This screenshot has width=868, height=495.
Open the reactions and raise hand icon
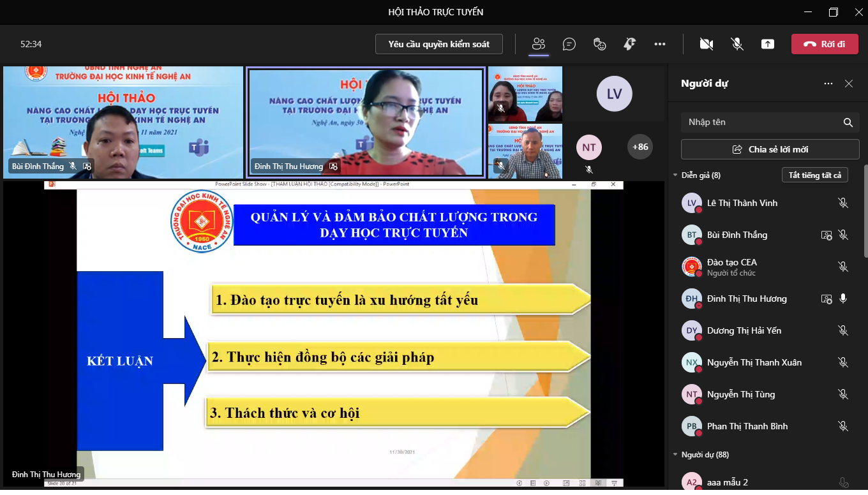click(599, 44)
